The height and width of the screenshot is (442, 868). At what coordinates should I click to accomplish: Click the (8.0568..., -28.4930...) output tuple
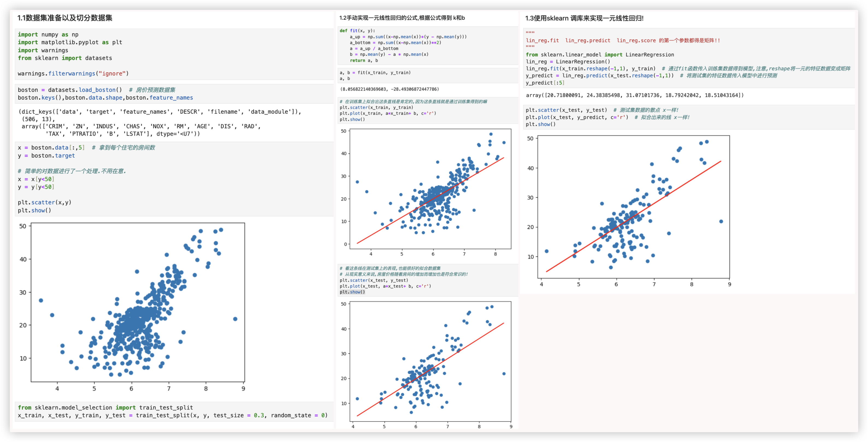coord(389,89)
